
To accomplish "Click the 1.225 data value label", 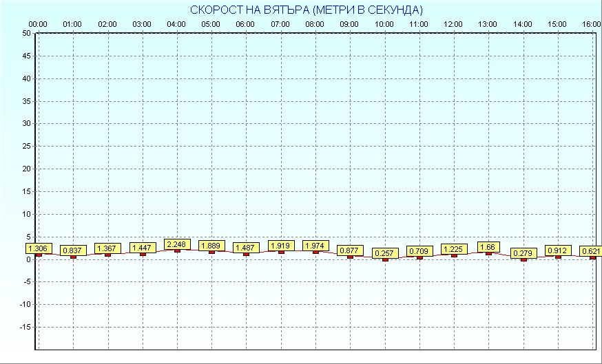I will [x=454, y=248].
